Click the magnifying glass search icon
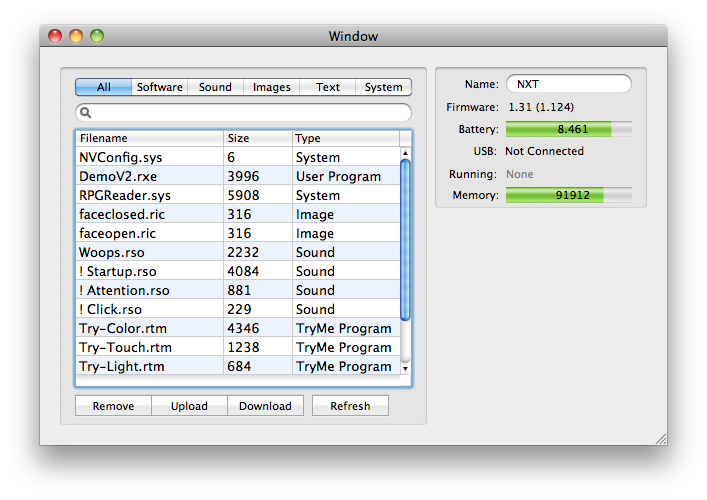Screen dimensions: 707x500 pos(87,113)
